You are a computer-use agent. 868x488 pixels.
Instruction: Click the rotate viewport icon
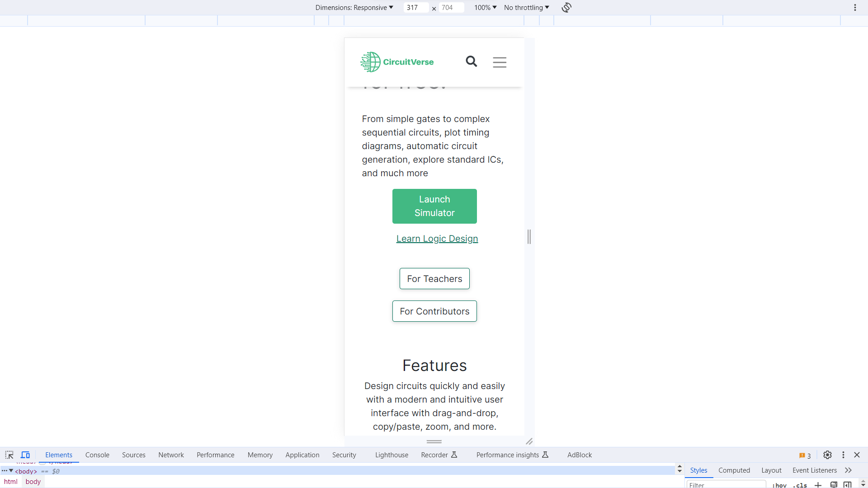566,7
